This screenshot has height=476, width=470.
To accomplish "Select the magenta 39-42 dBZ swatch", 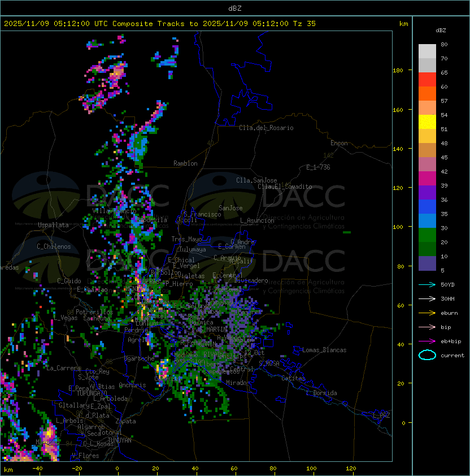I will (x=427, y=179).
